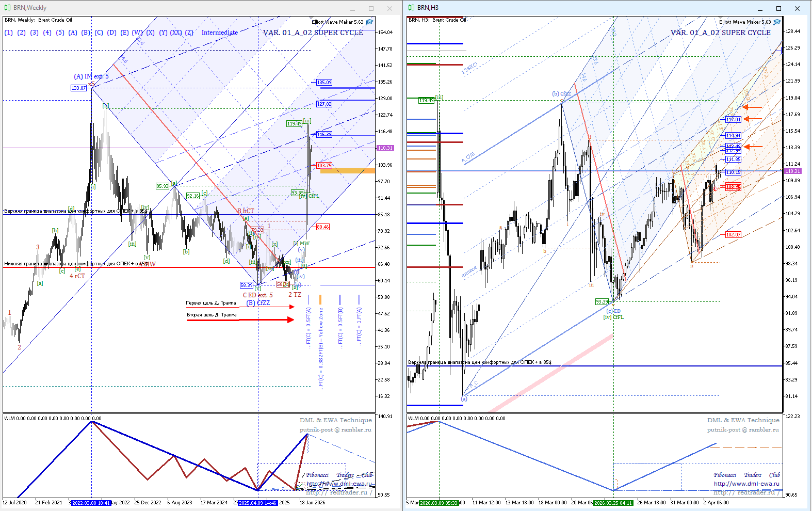Click Elliott Wave Maker cap icon in Weekly chart

point(369,22)
